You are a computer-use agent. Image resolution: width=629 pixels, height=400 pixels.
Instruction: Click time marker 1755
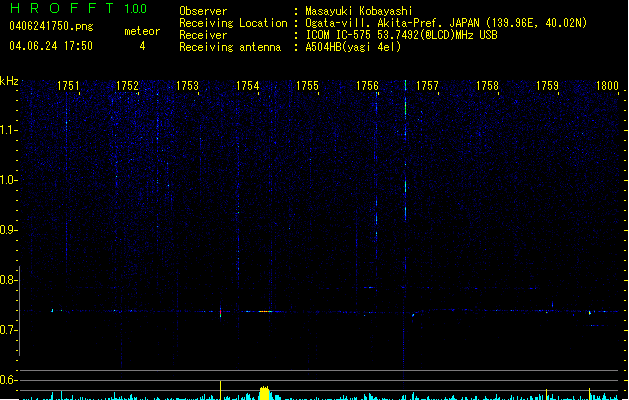pyautogui.click(x=307, y=86)
